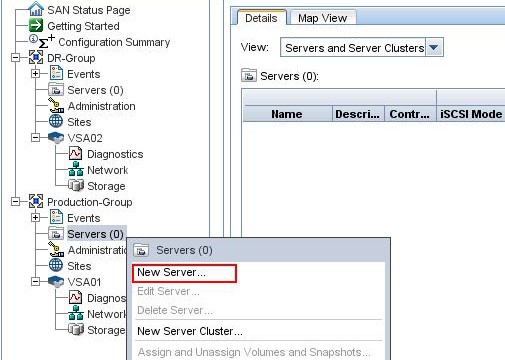Click the Sites globe icon under DR-Group

(56, 121)
